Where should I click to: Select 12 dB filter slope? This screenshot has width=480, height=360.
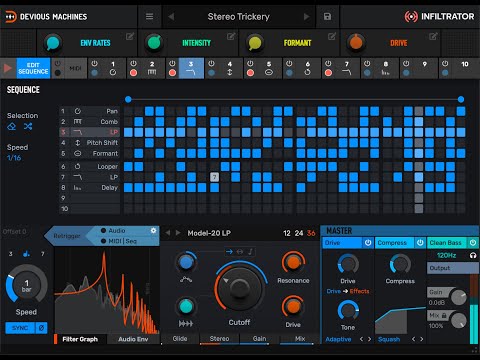[287, 233]
